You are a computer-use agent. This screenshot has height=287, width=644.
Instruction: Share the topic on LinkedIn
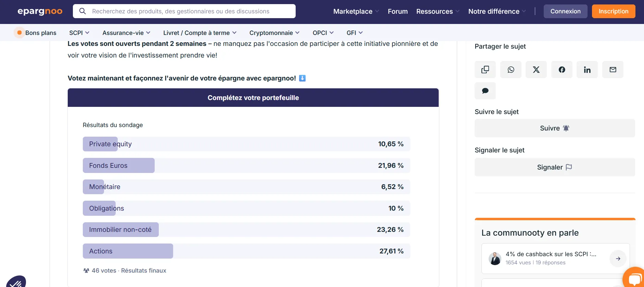click(587, 70)
